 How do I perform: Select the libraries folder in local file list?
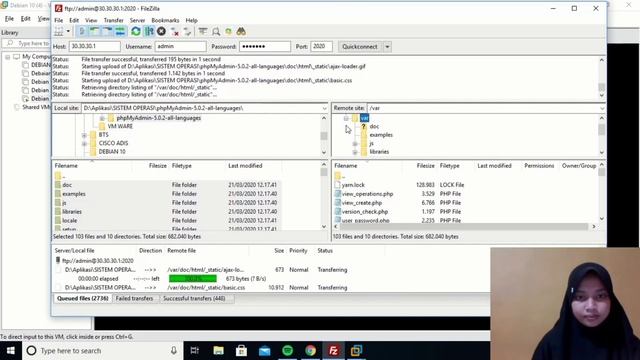(x=72, y=212)
